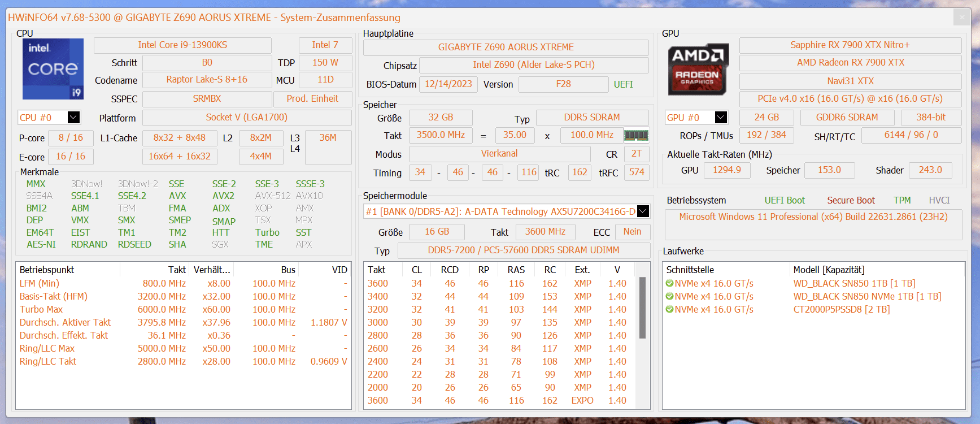Click Sapphire RX 7900 XTX Nitro+ field

point(850,45)
